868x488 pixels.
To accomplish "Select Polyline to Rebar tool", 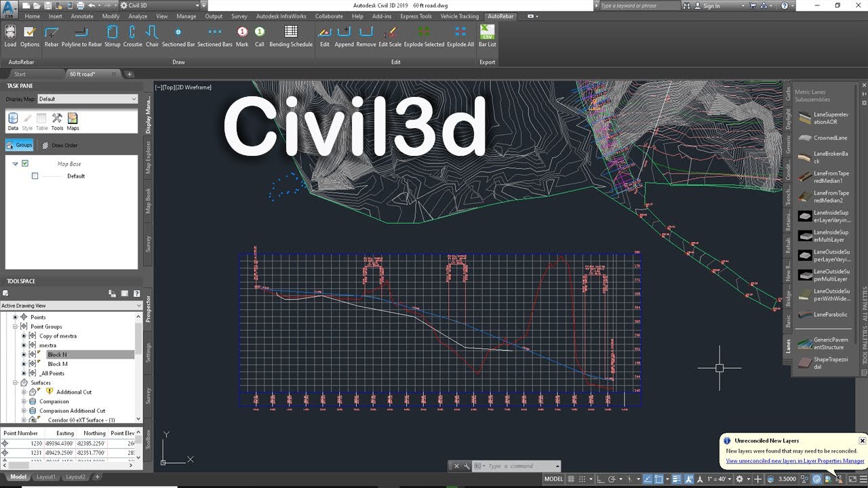I will [81, 37].
